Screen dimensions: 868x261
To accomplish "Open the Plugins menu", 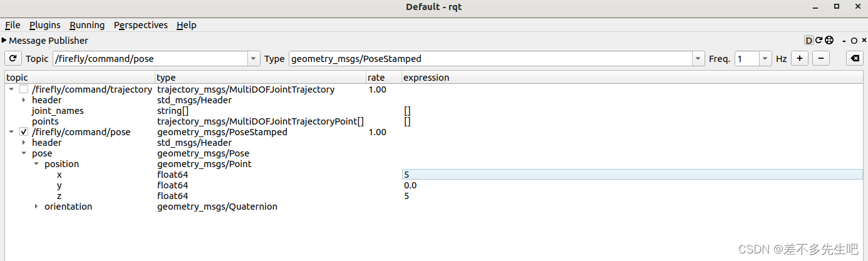I will (x=45, y=25).
